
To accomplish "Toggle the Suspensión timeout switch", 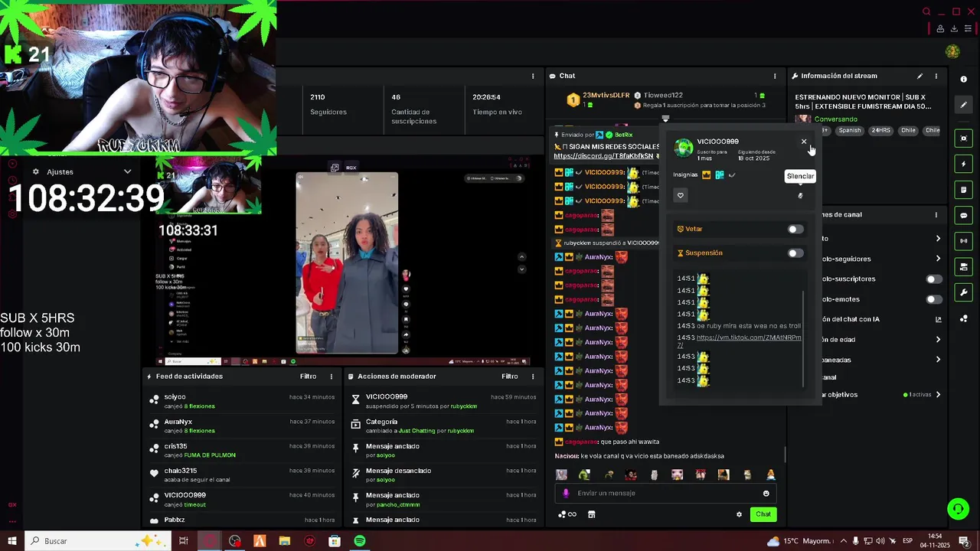I will click(795, 253).
